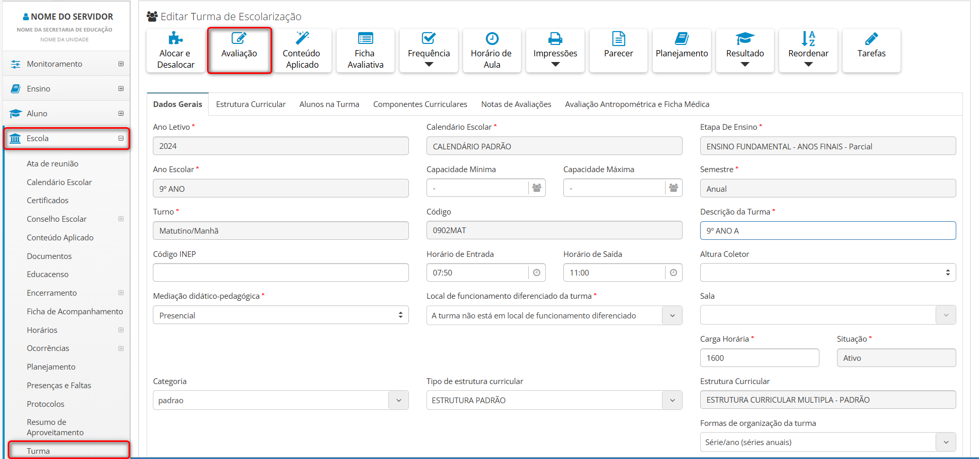Screen dimensions: 980x459
Task: Click the people icon in Capacidade Mínima
Action: point(537,188)
